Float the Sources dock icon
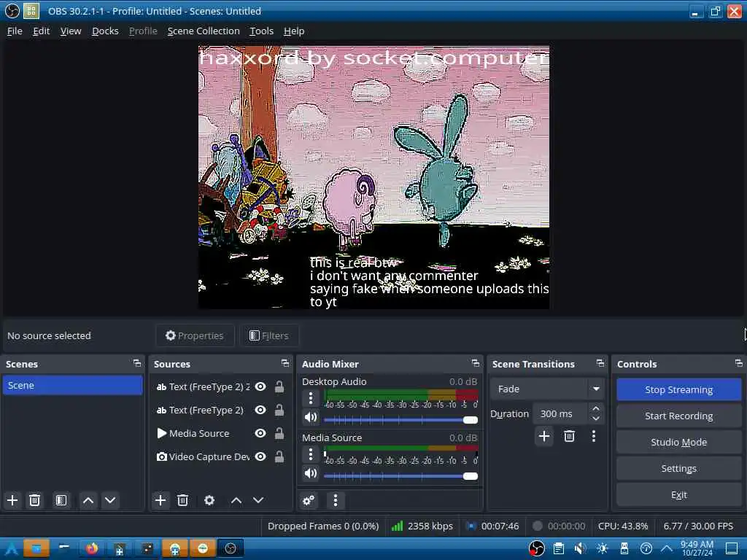The height and width of the screenshot is (560, 747). click(x=285, y=363)
